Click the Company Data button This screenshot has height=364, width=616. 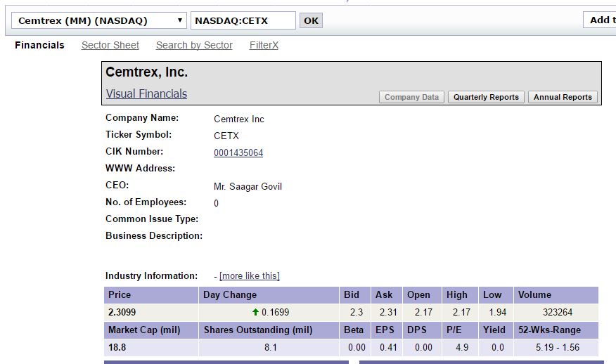click(411, 97)
